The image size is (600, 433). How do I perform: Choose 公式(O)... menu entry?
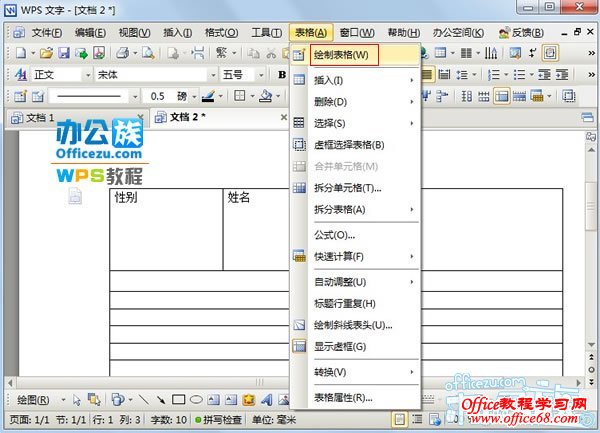pyautogui.click(x=355, y=235)
